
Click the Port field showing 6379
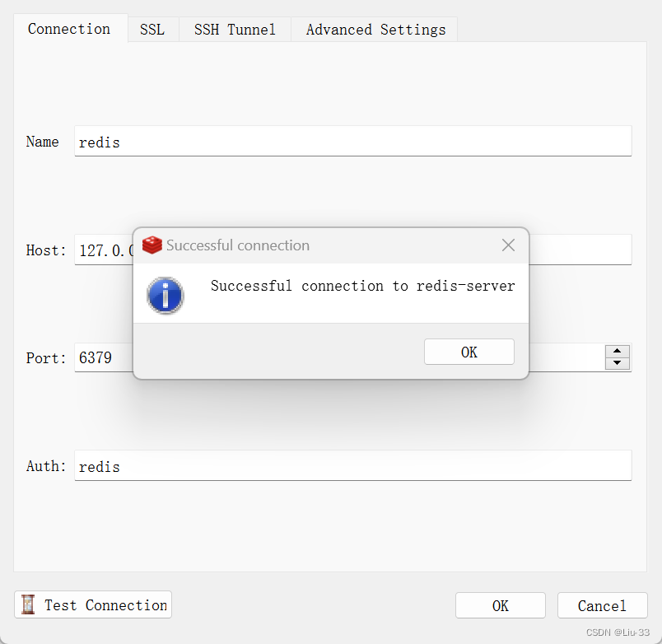[x=99, y=357]
